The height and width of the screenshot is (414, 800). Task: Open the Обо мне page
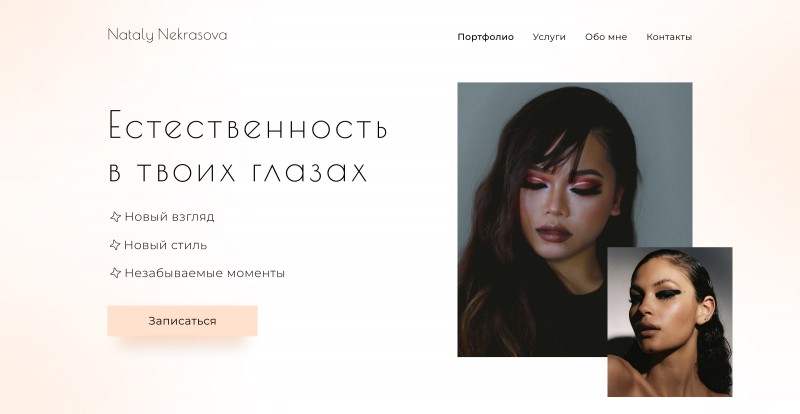click(606, 37)
